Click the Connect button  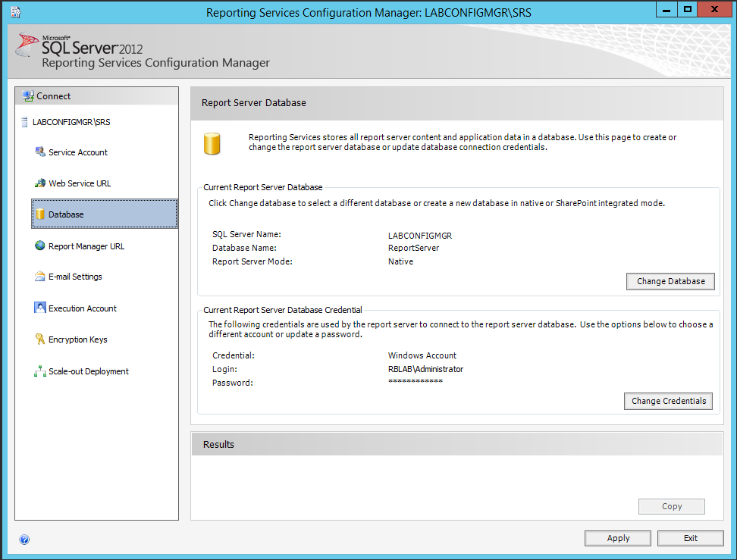(97, 95)
